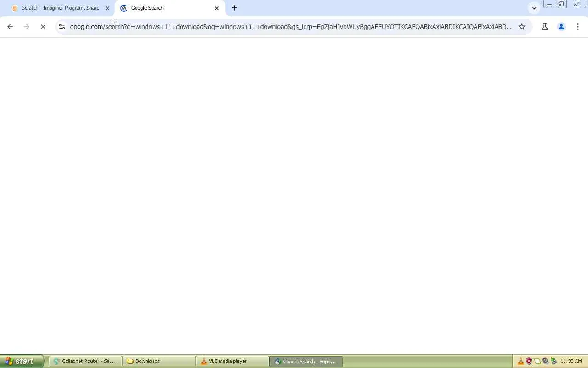The width and height of the screenshot is (588, 368).
Task: Open the Chrome profile menu
Action: click(x=561, y=27)
